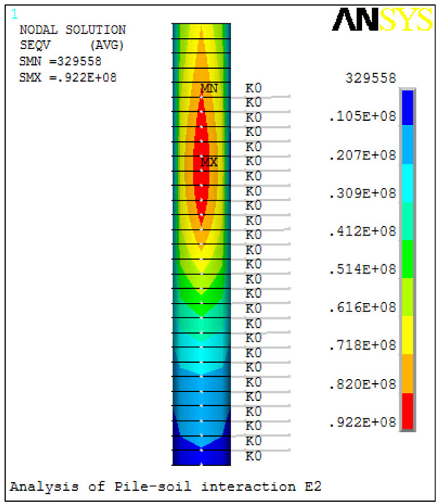
Task: Click the cyan window number '1'
Action: pyautogui.click(x=15, y=14)
